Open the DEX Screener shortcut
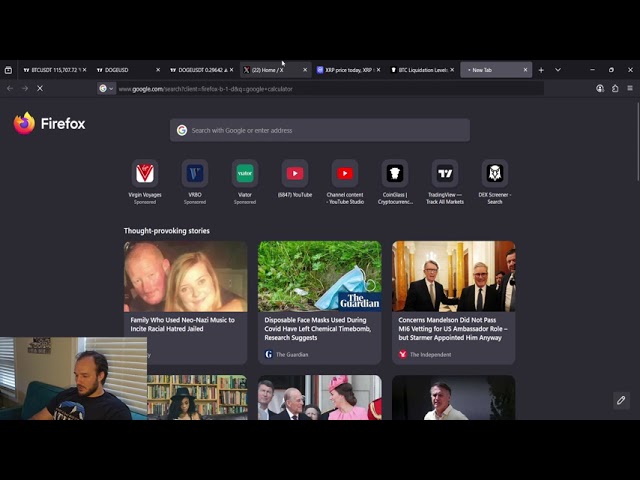 [x=494, y=173]
